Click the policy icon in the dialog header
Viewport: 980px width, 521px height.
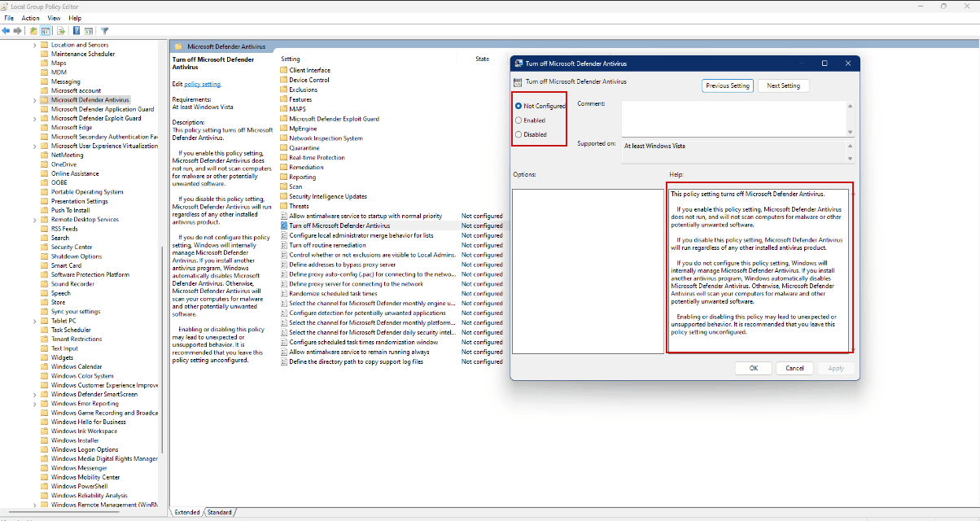518,81
